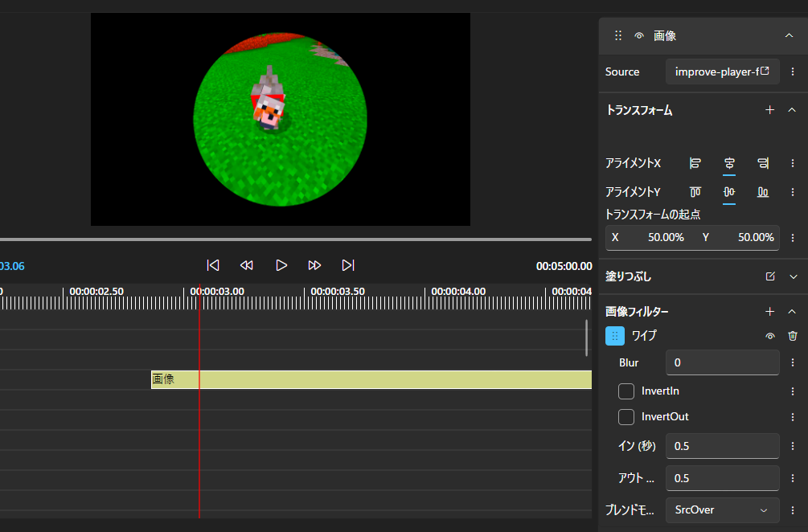Jump to the start of the timeline
Image resolution: width=808 pixels, height=532 pixels.
tap(213, 265)
